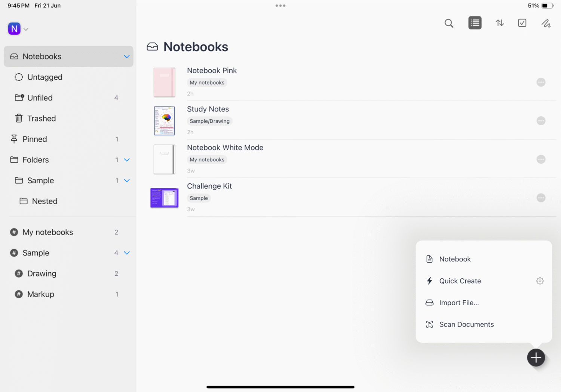Open Quick Create settings gear
Image resolution: width=561 pixels, height=392 pixels.
[x=540, y=281]
